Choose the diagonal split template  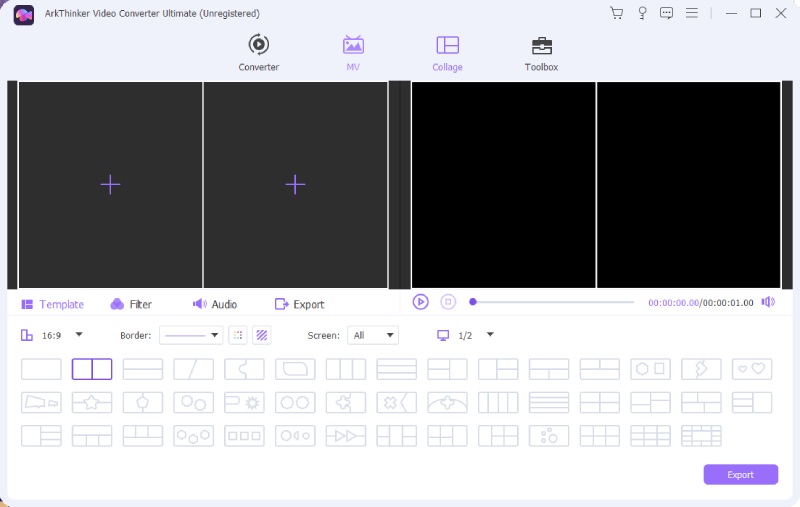point(193,369)
